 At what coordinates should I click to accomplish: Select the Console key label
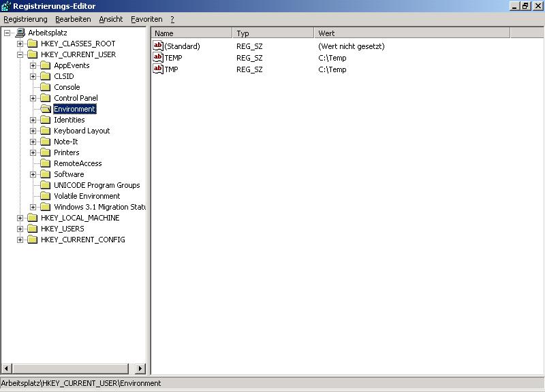coord(67,87)
